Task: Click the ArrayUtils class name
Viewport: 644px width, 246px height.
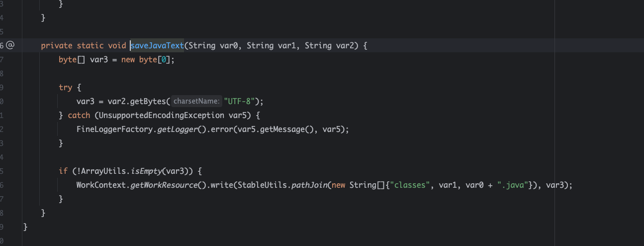Action: (103, 171)
